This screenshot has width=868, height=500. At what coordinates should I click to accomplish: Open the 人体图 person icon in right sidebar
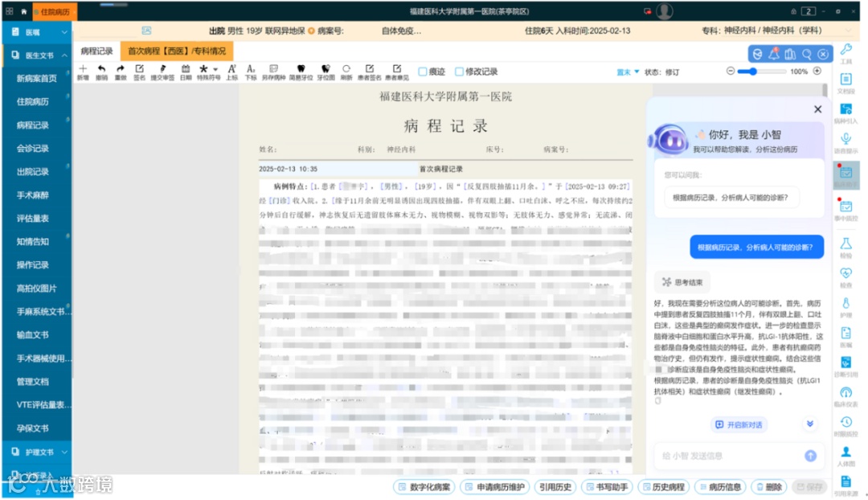[845, 452]
